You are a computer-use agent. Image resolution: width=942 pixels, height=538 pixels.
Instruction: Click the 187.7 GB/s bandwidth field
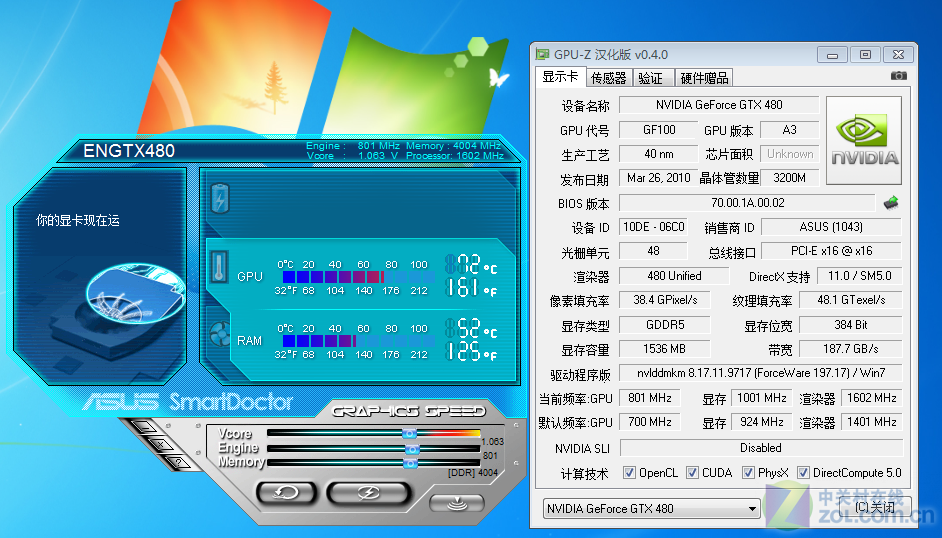[x=851, y=349]
